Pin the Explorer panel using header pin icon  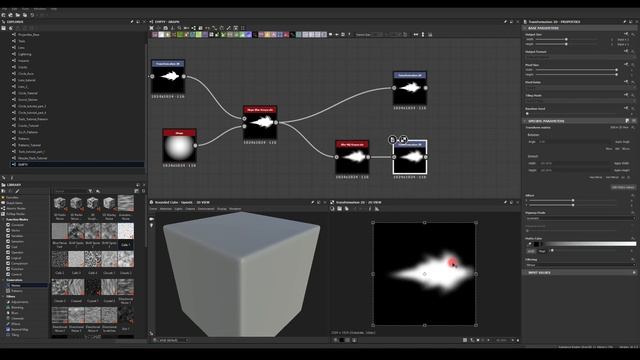click(x=132, y=22)
